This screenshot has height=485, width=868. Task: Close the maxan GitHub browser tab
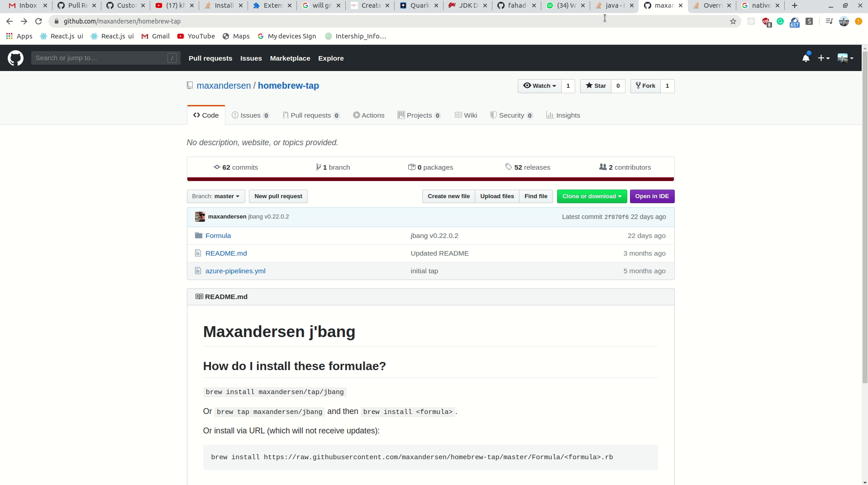coord(680,5)
